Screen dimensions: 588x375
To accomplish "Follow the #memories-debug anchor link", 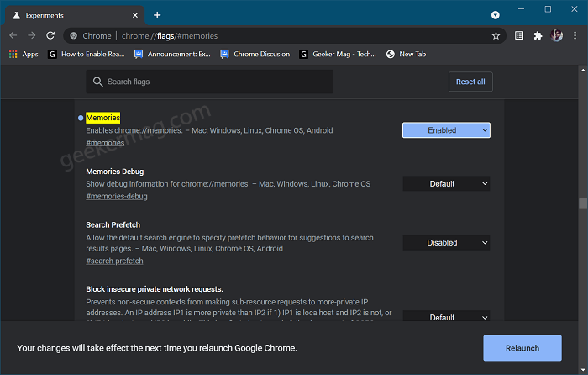I will tap(117, 196).
